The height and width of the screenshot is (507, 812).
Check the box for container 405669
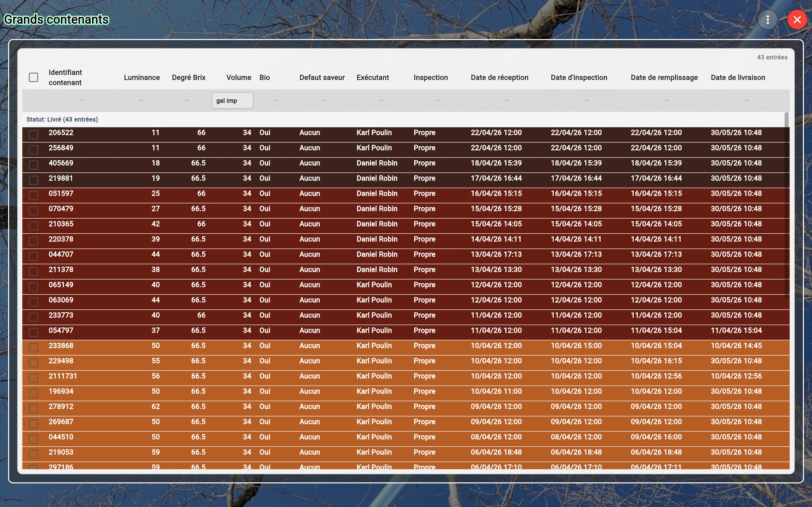coord(33,165)
